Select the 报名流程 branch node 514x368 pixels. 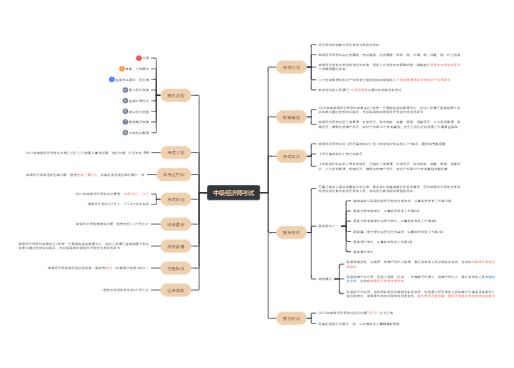pos(176,95)
